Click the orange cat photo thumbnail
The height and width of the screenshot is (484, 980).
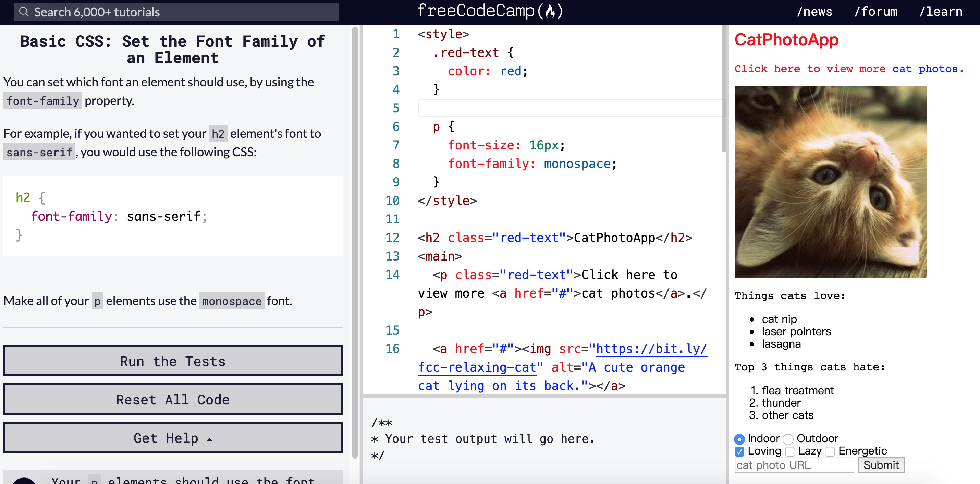pos(831,182)
